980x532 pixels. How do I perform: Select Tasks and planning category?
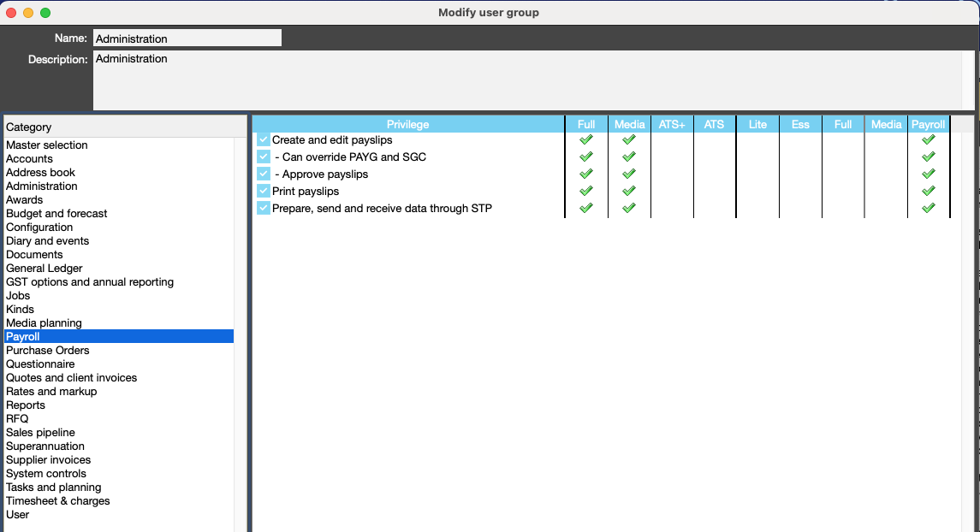(119, 488)
